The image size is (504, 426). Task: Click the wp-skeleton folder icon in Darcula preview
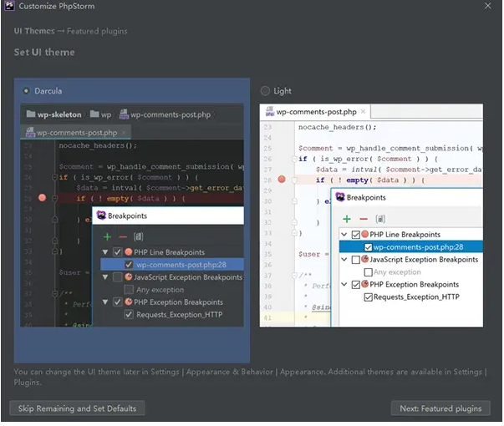[x=31, y=114]
